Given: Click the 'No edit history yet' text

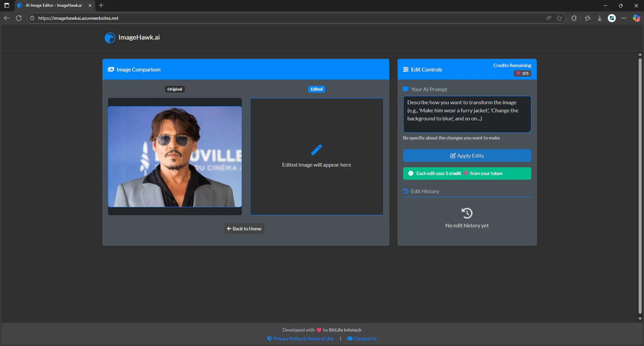Looking at the screenshot, I should (467, 226).
